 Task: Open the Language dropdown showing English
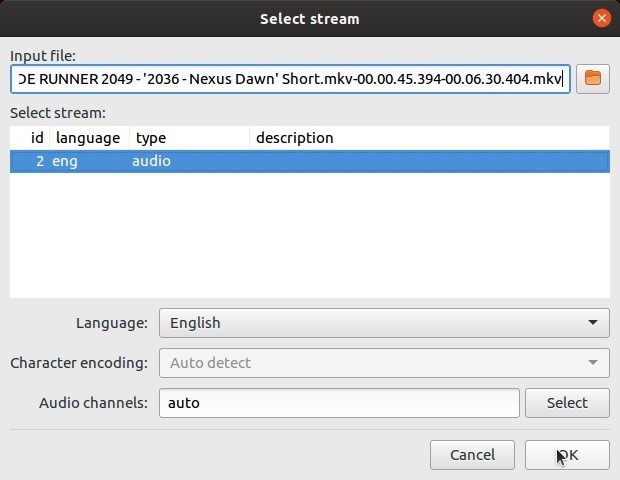tap(384, 323)
